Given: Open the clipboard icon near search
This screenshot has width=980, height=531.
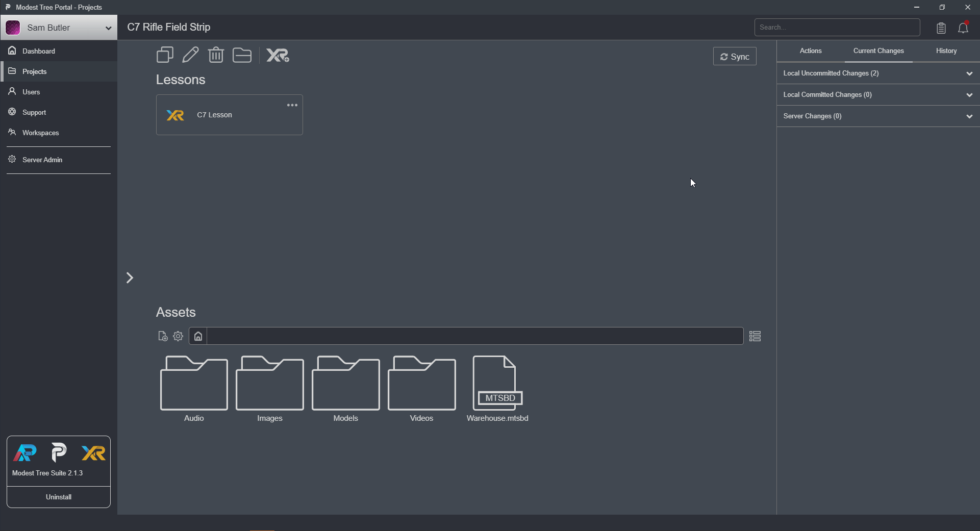Looking at the screenshot, I should (x=941, y=28).
